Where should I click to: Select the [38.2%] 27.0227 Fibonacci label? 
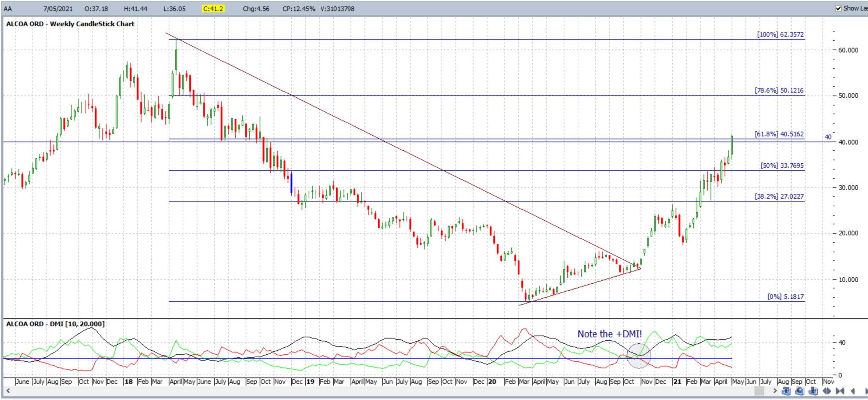click(x=779, y=197)
